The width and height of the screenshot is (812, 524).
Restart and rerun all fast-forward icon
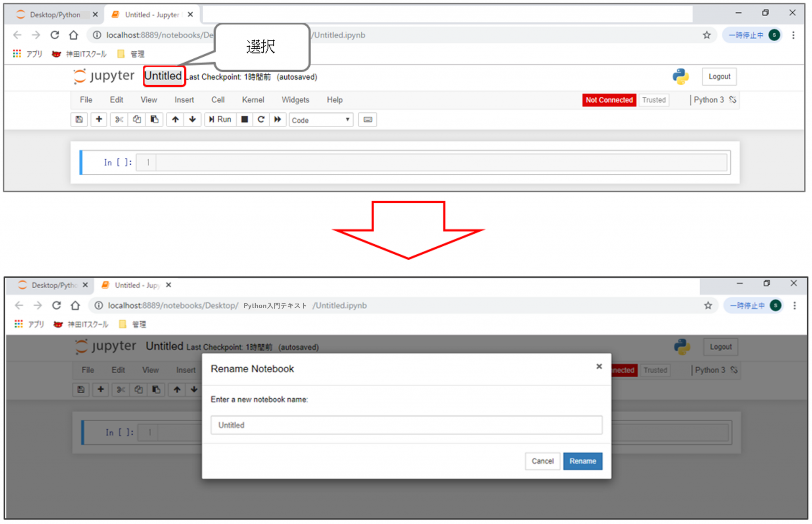(278, 119)
